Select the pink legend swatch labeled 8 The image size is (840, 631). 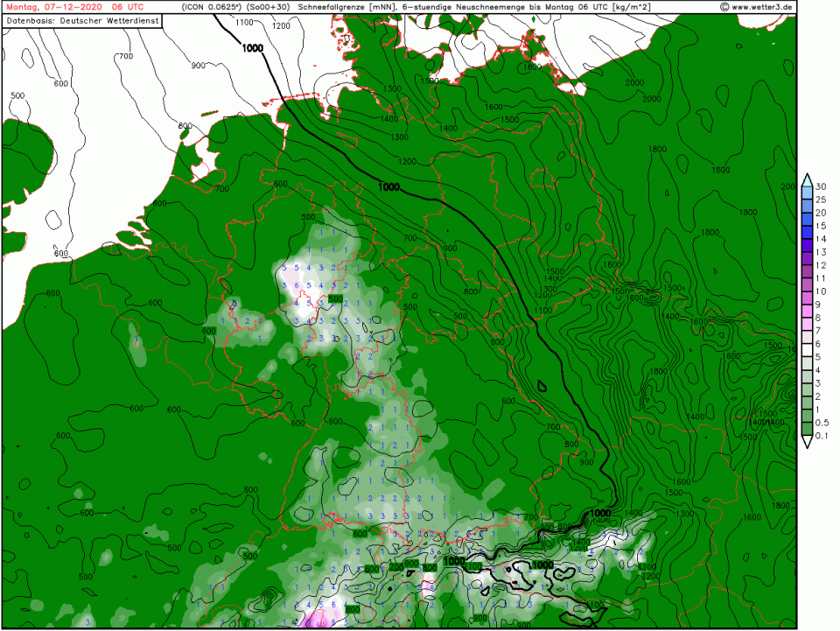click(807, 324)
